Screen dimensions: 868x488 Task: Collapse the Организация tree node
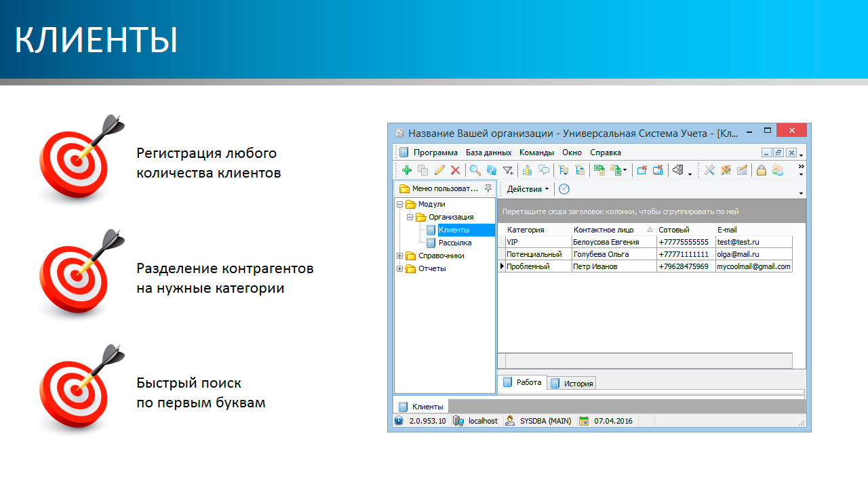pos(410,217)
